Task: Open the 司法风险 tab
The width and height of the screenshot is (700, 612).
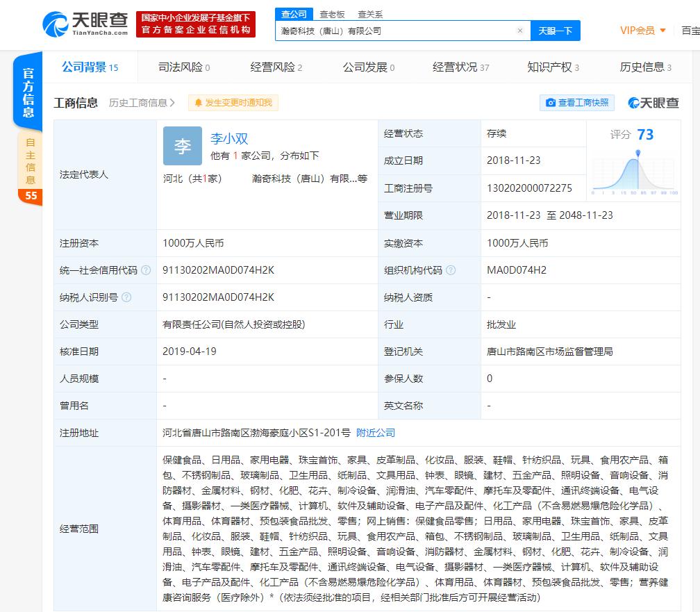Action: point(184,67)
